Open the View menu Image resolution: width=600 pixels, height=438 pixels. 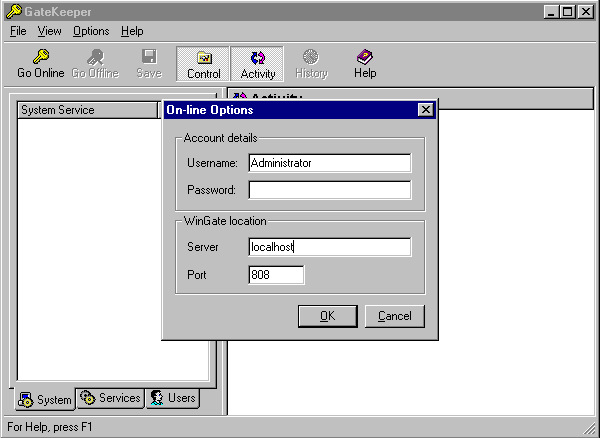coord(49,31)
